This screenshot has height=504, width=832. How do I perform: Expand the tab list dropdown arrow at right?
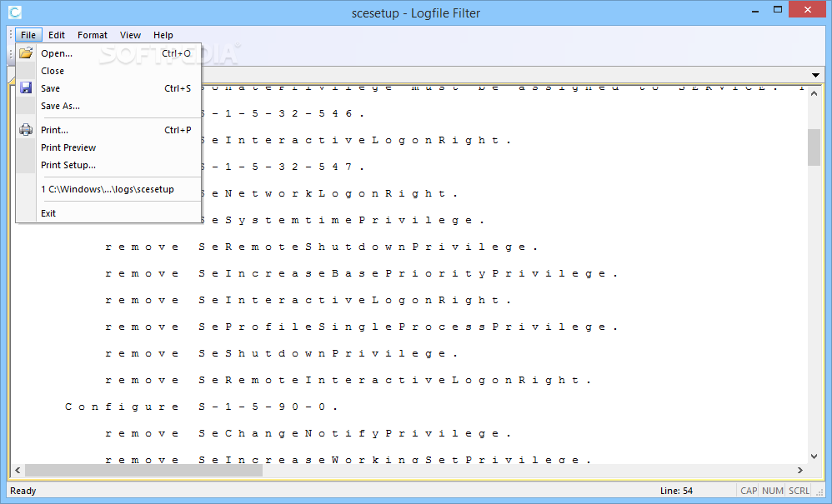tap(815, 75)
